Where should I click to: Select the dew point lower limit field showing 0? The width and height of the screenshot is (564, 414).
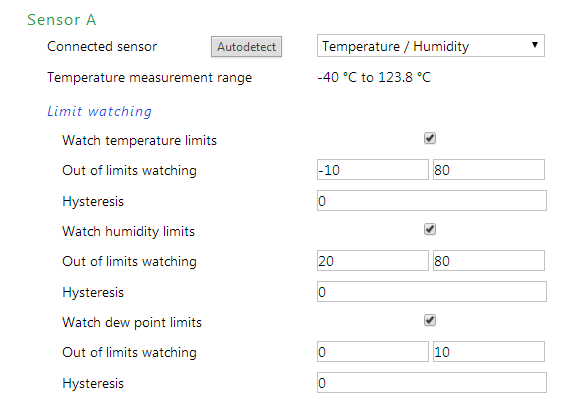pos(373,352)
